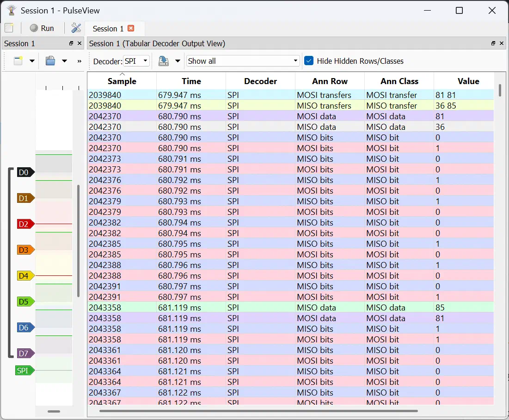Select the green SPI decoder label
This screenshot has height=420, width=509.
tap(24, 371)
